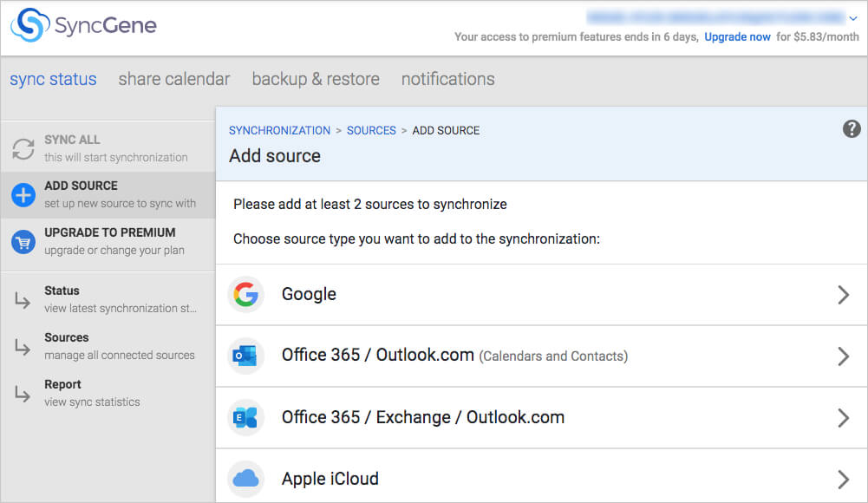Select UPGRADE TO PREMIUM in the sidebar
Image resolution: width=868 pixels, height=503 pixels.
tap(108, 242)
